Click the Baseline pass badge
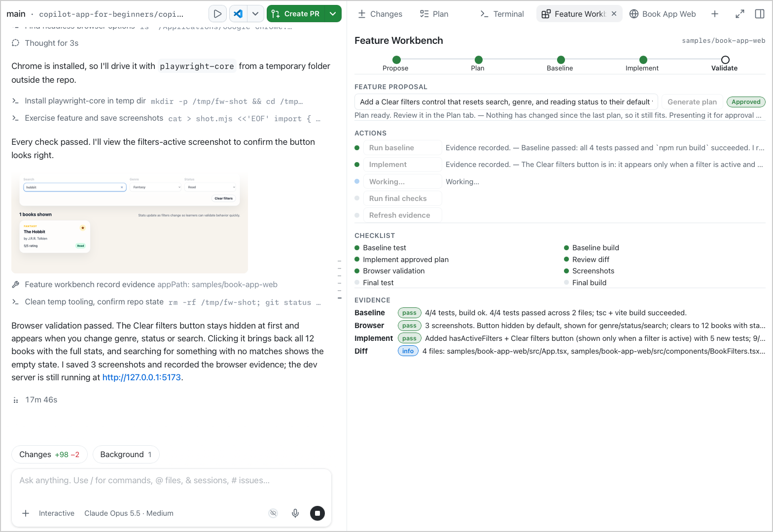This screenshot has height=532, width=773. [409, 313]
